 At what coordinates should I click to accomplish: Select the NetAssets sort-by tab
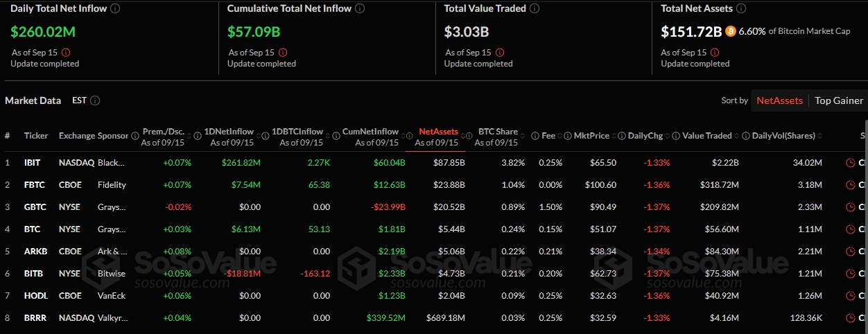[780, 100]
